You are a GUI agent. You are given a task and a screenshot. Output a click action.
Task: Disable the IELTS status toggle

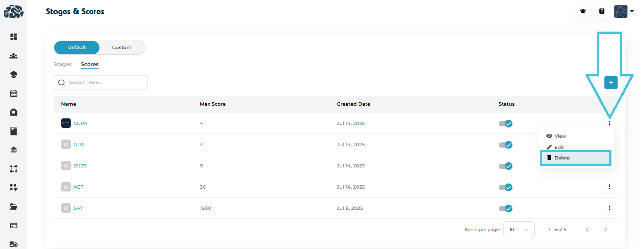(505, 166)
